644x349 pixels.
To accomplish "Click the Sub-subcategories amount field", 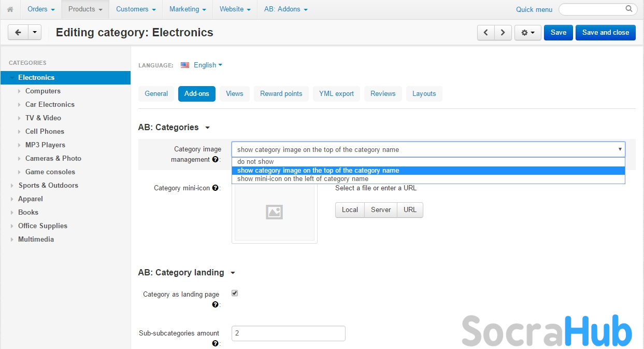I will (288, 333).
